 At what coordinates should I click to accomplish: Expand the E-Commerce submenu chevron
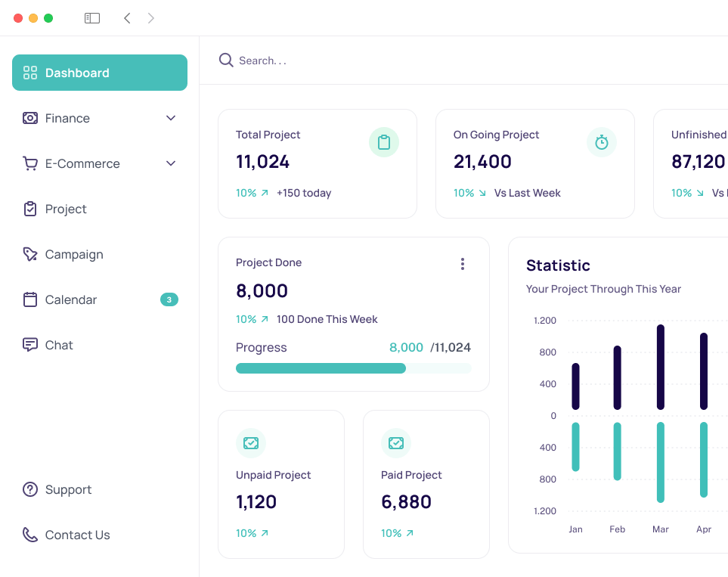171,163
